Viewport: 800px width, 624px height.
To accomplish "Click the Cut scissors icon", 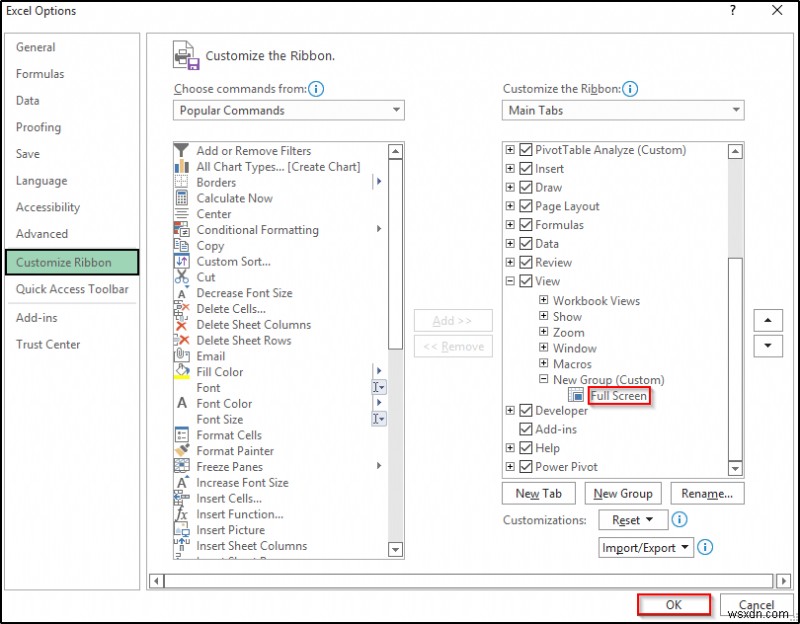I will tap(182, 277).
